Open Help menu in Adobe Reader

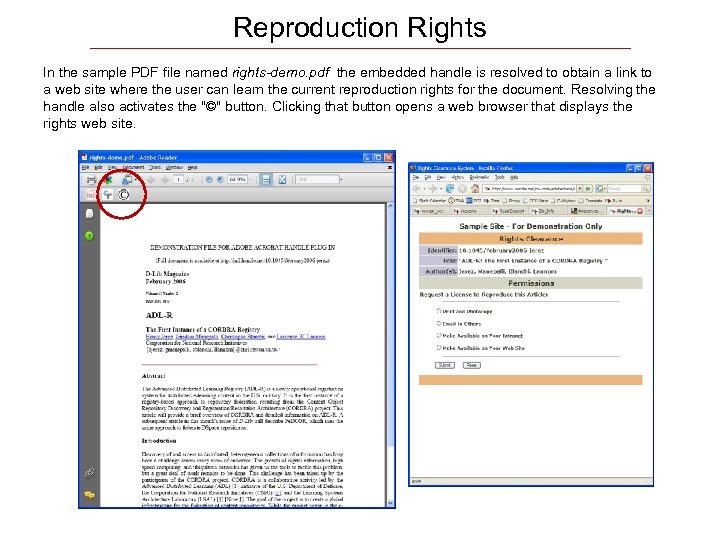[192, 167]
